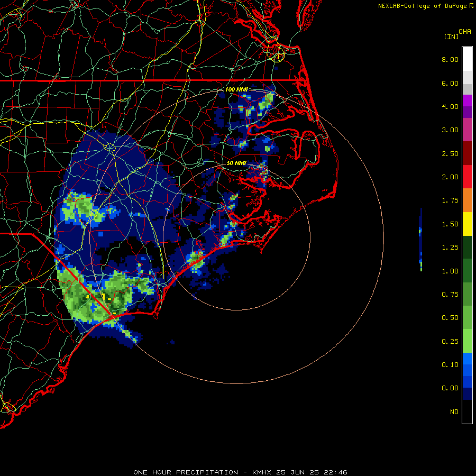Click the One Hour Precipitation KMHX caption
Screen dimensions: 476x476
click(240, 472)
